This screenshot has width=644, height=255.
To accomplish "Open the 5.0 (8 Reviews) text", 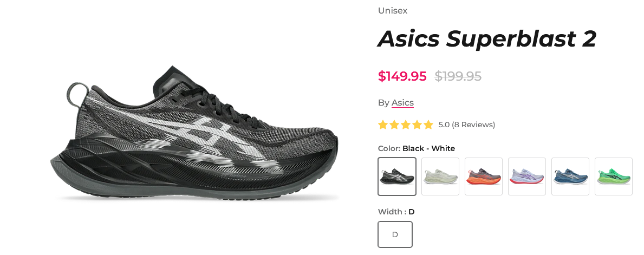I will tap(466, 125).
